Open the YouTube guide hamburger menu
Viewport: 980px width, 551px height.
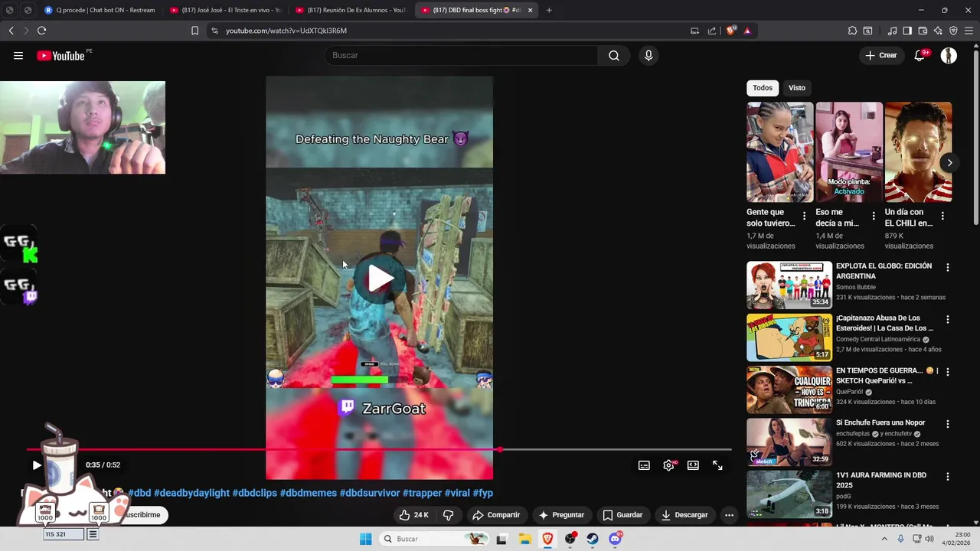coord(18,55)
